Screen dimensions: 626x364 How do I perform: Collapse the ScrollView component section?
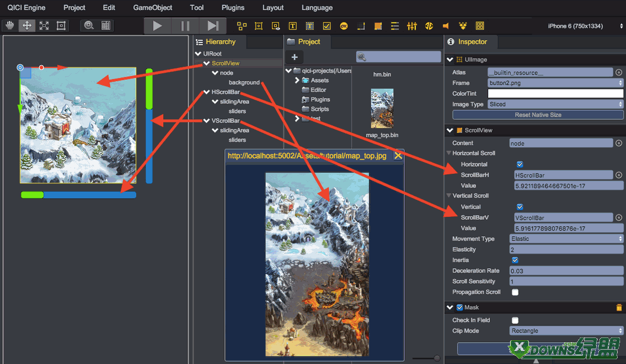click(450, 131)
